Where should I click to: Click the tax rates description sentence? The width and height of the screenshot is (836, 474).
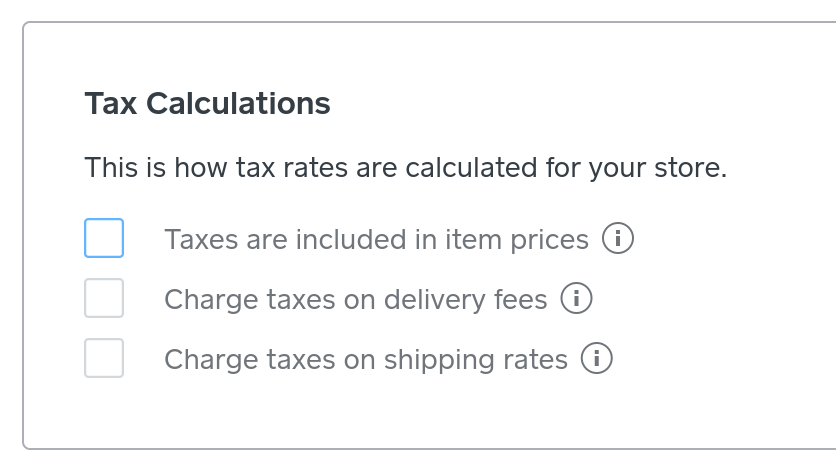[405, 167]
